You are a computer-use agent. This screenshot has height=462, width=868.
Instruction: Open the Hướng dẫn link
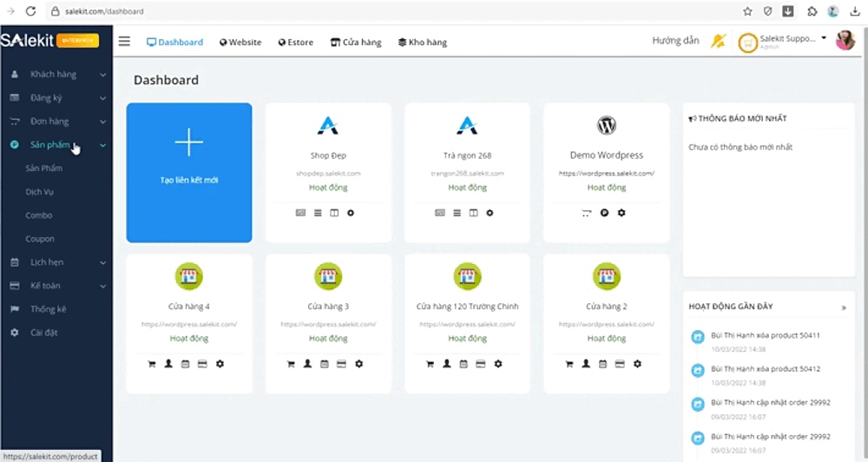click(675, 41)
